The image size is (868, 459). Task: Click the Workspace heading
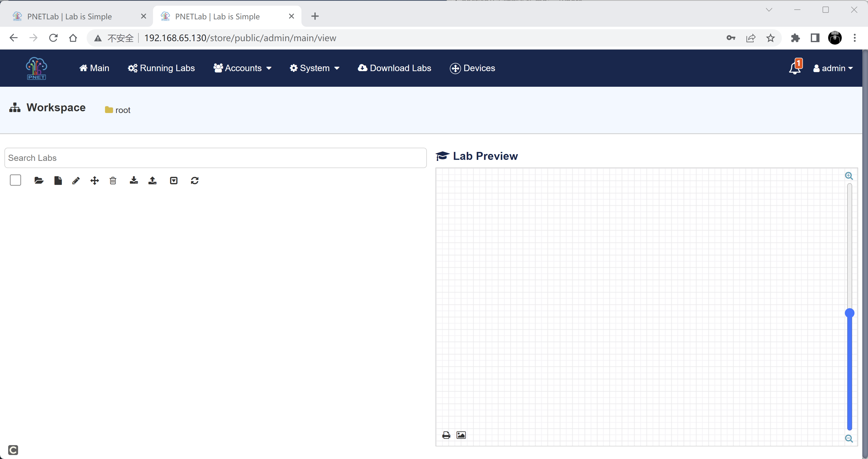coord(56,107)
